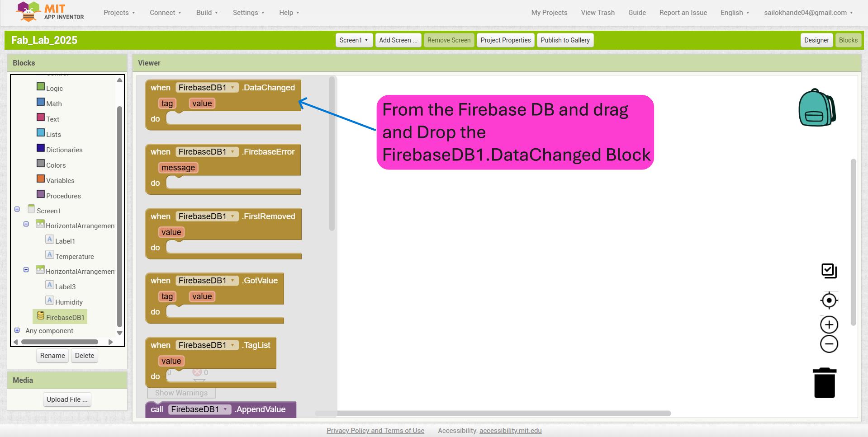
Task: Click the blocks tree horizontal scrollbar
Action: 59,342
